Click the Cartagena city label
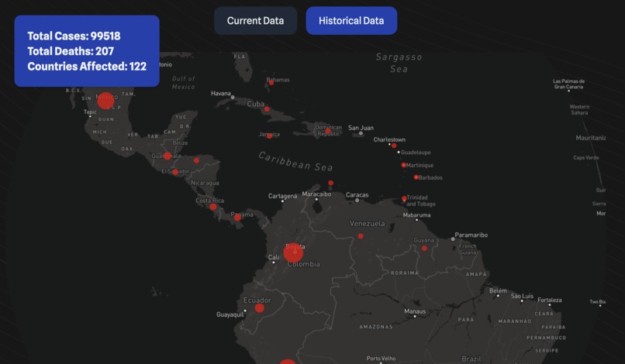Image resolution: width=625 pixels, height=364 pixels. pos(282,196)
